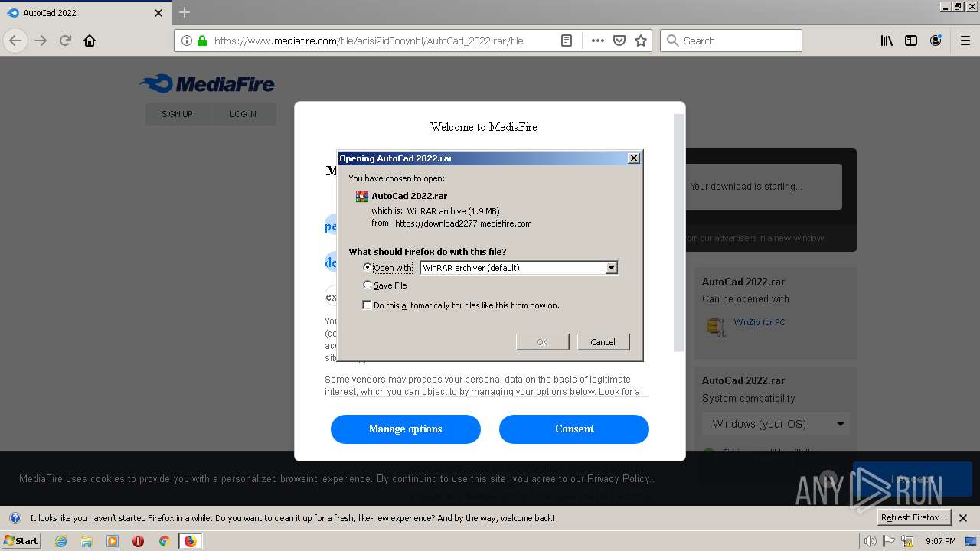Click the volume icon in system tray
The width and height of the screenshot is (980, 551).
(870, 541)
